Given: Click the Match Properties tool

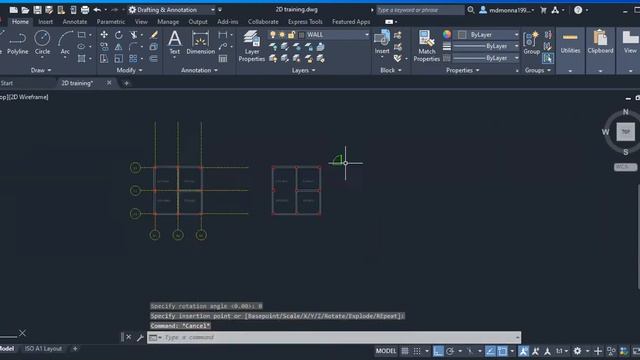Looking at the screenshot, I should pyautogui.click(x=427, y=46).
